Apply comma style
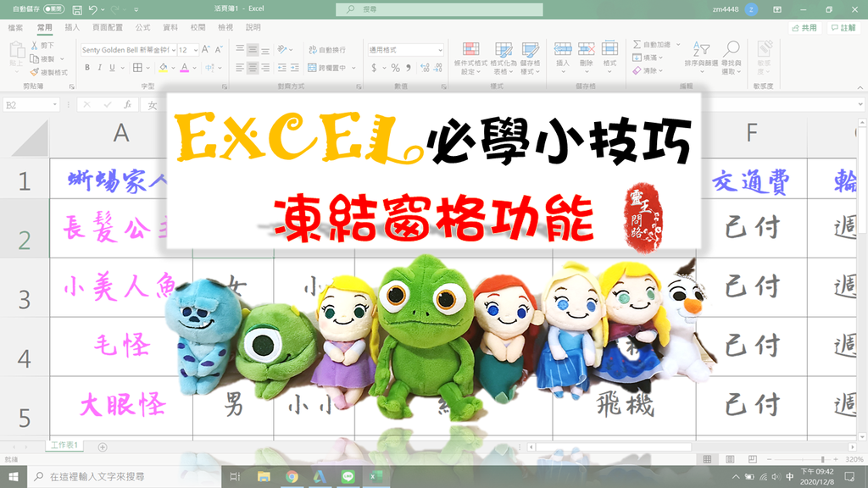Image resolution: width=868 pixels, height=488 pixels. pos(408,68)
